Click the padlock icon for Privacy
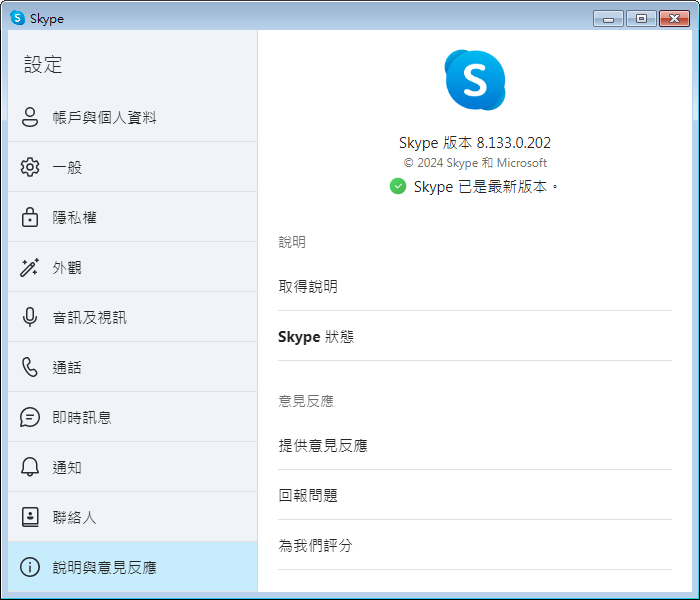 [30, 217]
